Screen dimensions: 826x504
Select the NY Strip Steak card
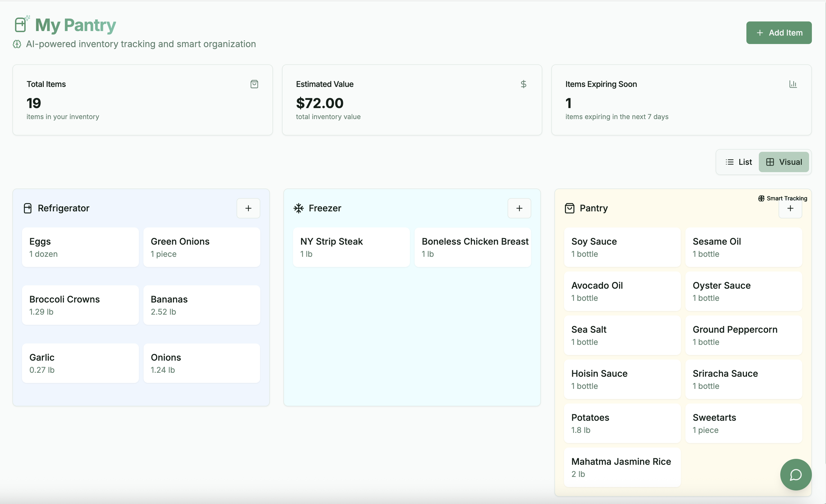click(x=351, y=247)
